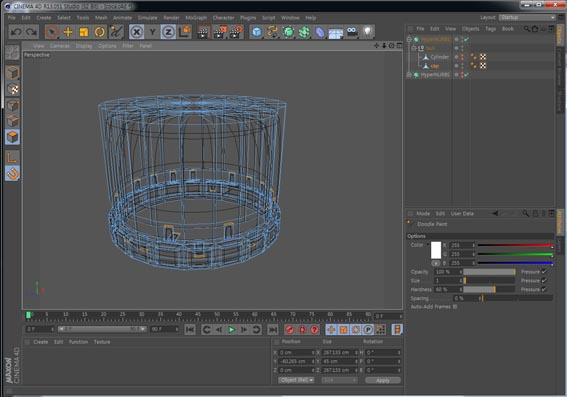The width and height of the screenshot is (567, 397).
Task: Open the deformer capsule icon
Action: 320,32
